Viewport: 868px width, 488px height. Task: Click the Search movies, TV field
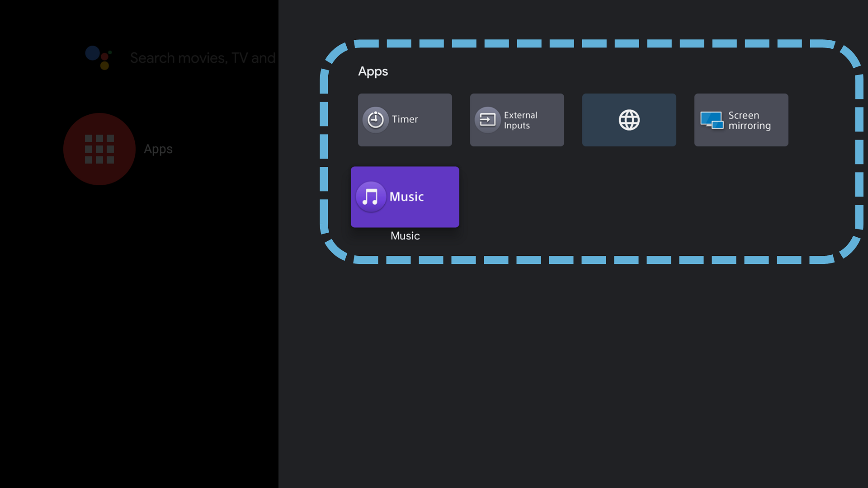pos(203,58)
